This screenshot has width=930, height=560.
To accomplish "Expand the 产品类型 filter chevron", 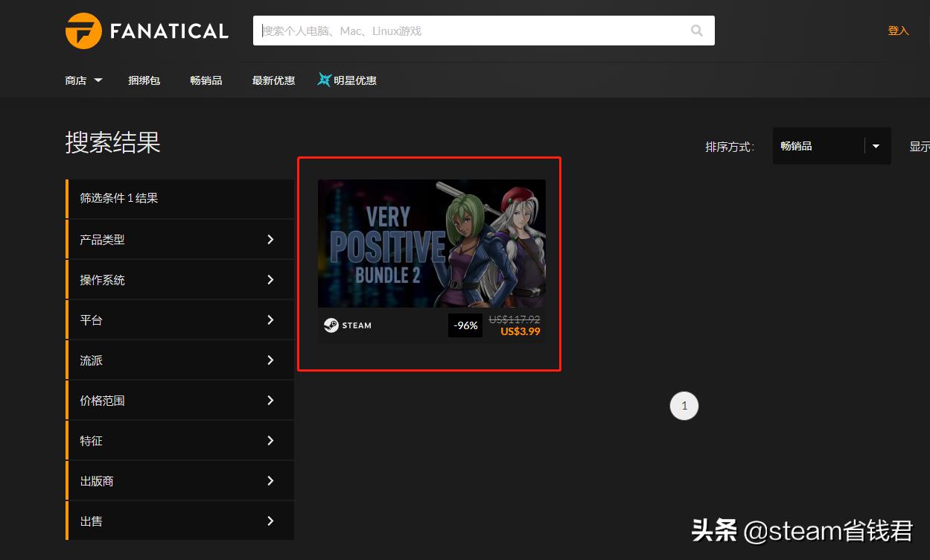I will pos(270,239).
